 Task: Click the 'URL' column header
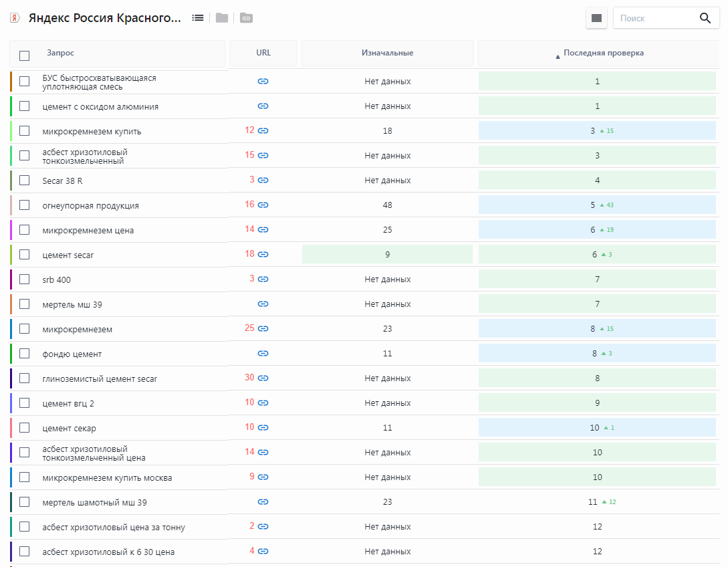click(263, 53)
